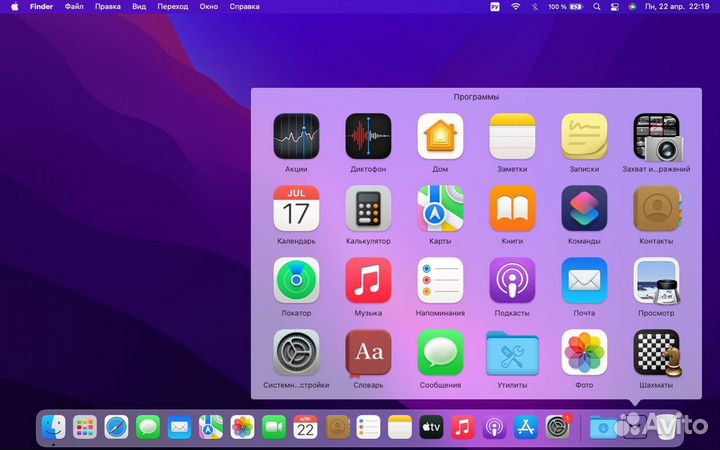Image resolution: width=720 pixels, height=450 pixels.
Task: Open the Правка menu
Action: click(x=107, y=7)
